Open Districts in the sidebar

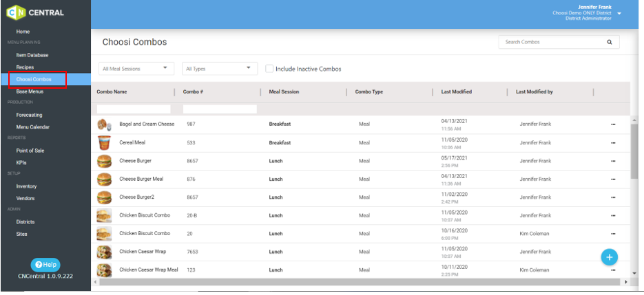pos(25,222)
